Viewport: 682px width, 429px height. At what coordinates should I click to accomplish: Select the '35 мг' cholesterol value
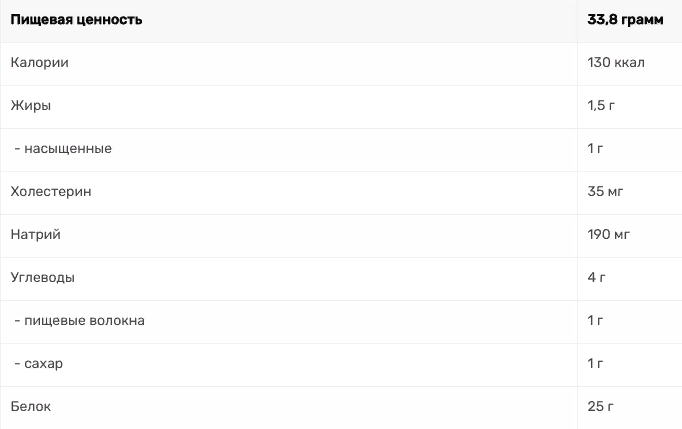(605, 191)
